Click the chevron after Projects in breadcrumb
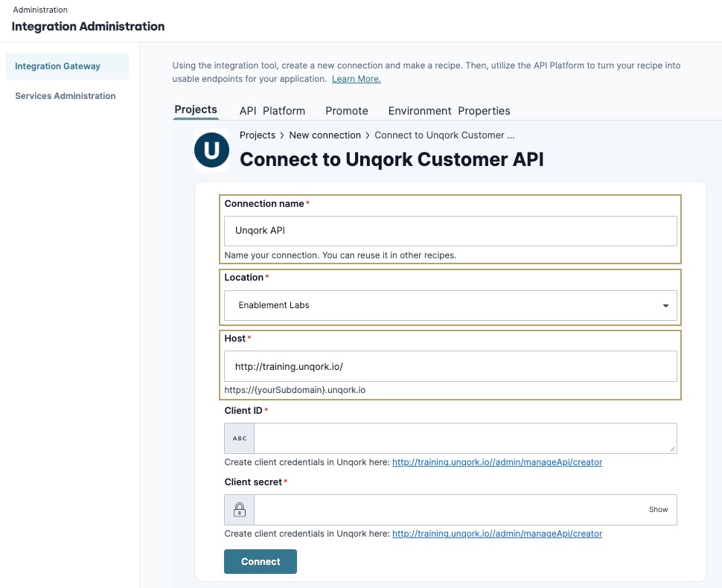 click(x=282, y=135)
